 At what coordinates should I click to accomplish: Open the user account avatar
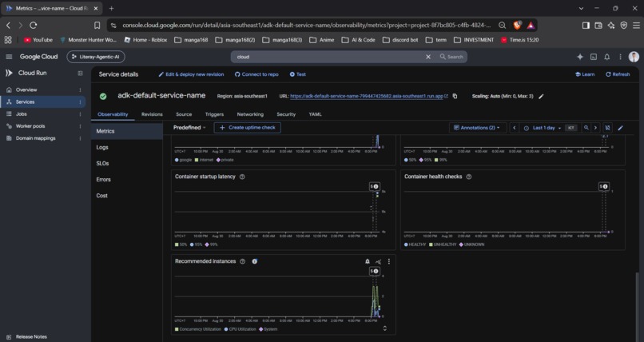[634, 57]
